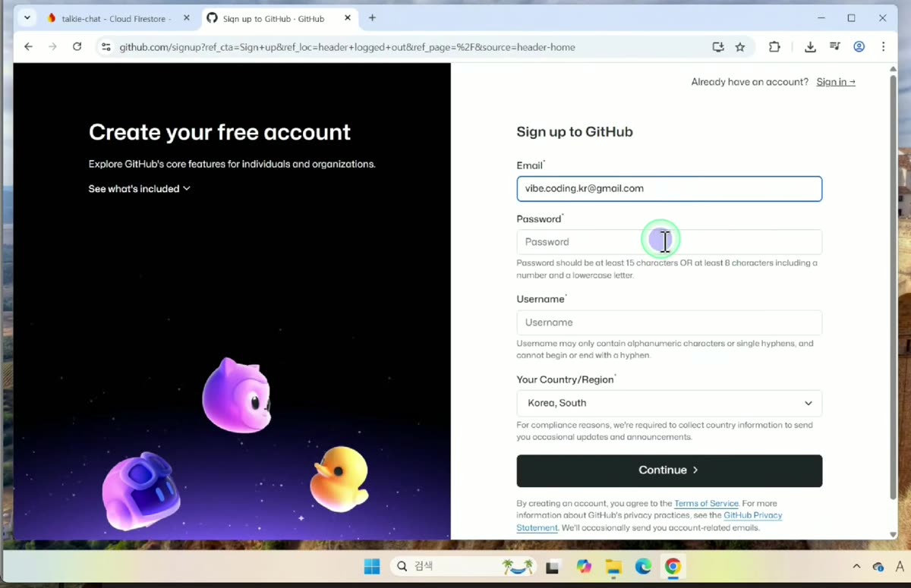Click the Continue button
The width and height of the screenshot is (911, 588).
tap(669, 470)
